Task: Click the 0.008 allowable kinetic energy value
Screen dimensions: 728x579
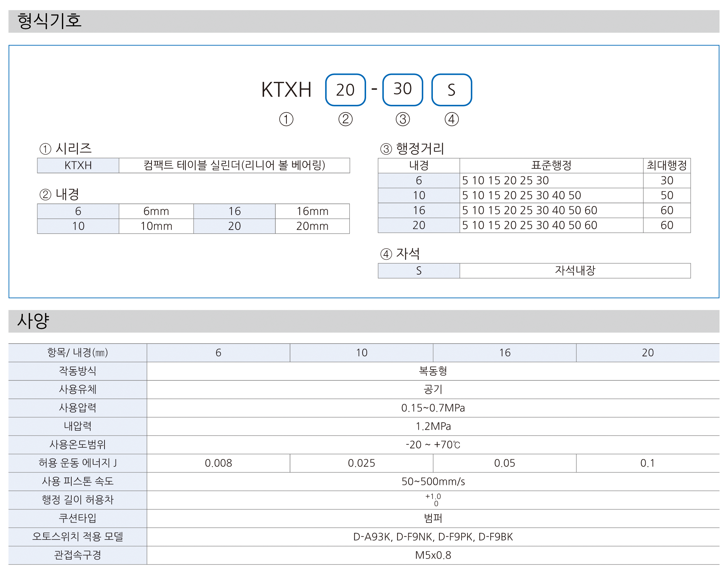Action: [218, 463]
